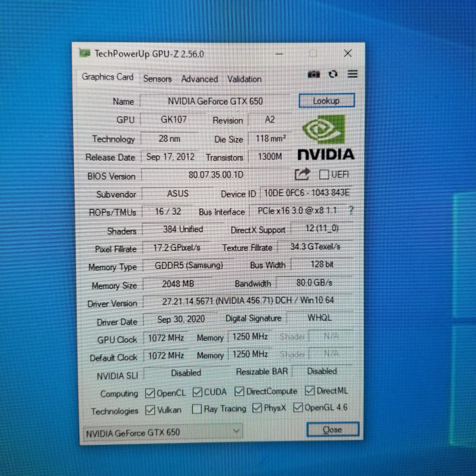Click the DirectX Support field
The width and height of the screenshot is (476, 476).
click(322, 228)
